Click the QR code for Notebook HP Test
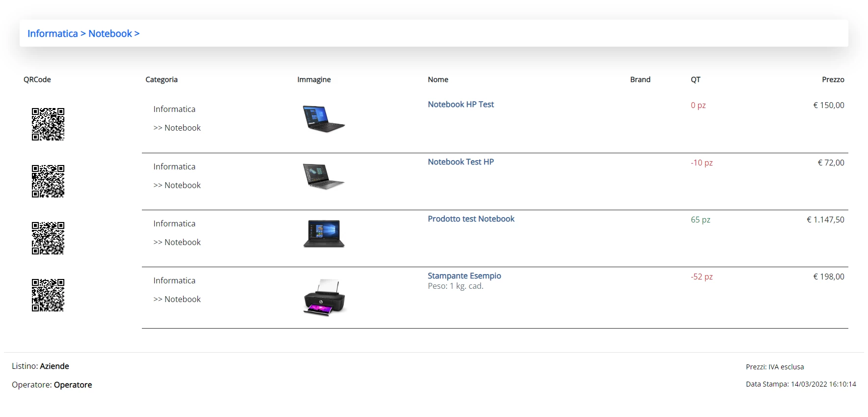 point(48,124)
